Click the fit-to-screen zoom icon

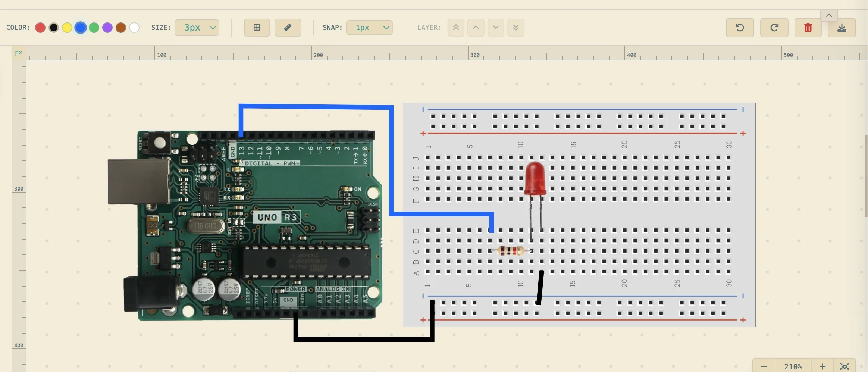coord(845,366)
